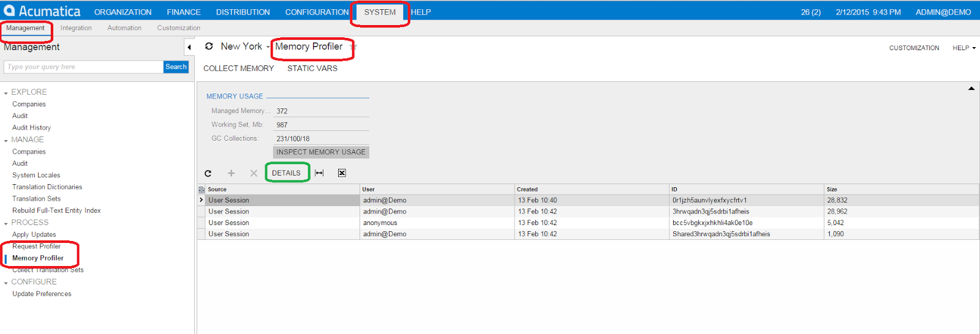Open the FINANCE module
The width and height of the screenshot is (980, 334).
(184, 12)
